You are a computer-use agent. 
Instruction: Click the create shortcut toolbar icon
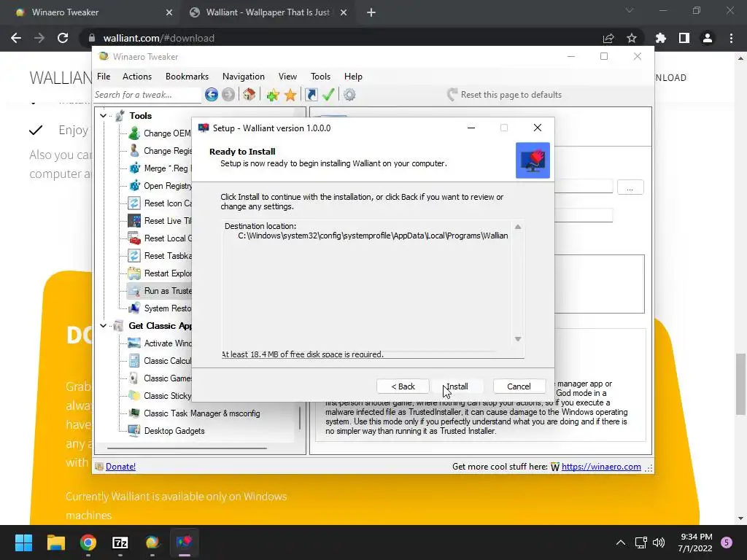pos(311,95)
